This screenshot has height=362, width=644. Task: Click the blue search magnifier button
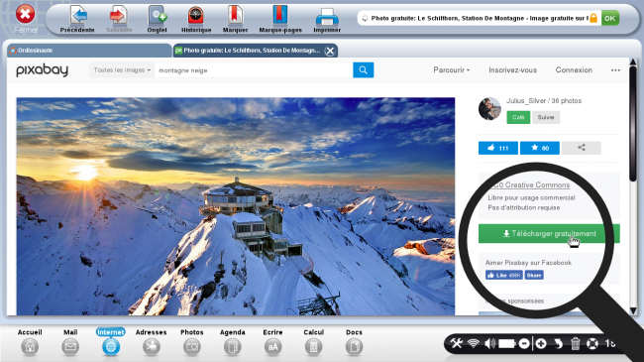363,70
